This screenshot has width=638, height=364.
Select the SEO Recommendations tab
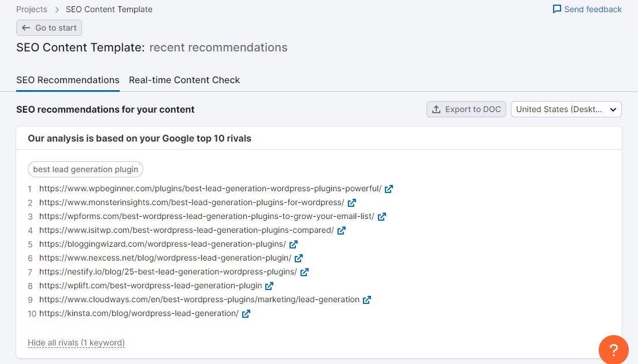click(68, 80)
